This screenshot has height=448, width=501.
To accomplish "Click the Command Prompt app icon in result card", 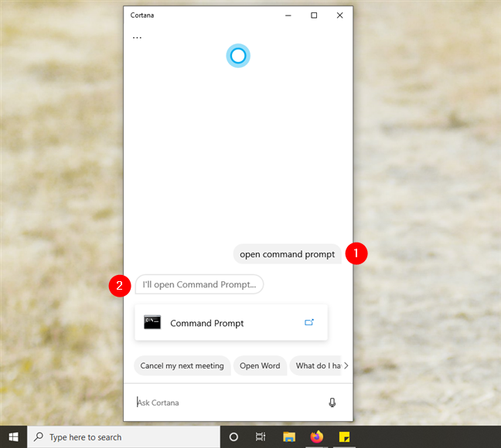I will [152, 323].
